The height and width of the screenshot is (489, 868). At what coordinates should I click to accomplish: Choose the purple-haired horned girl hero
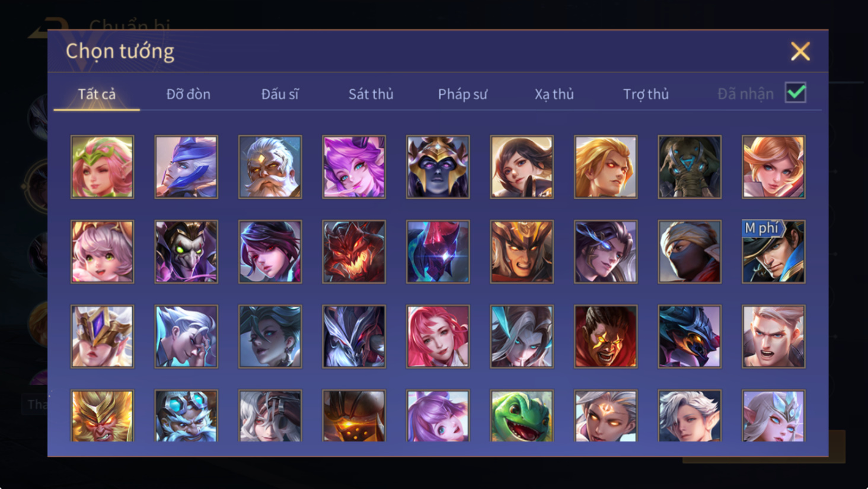pos(354,167)
